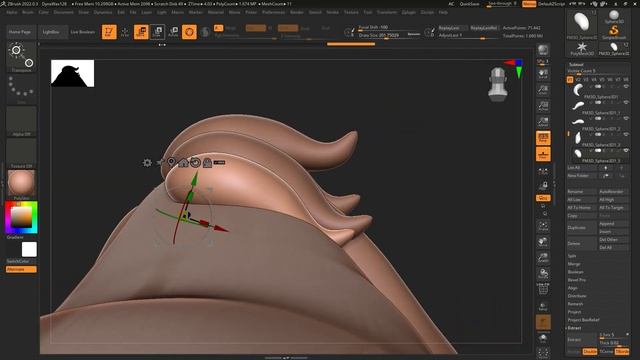Image resolution: width=640 pixels, height=360 pixels.
Task: Toggle the view lock icon on right shelf
Action: [543, 186]
